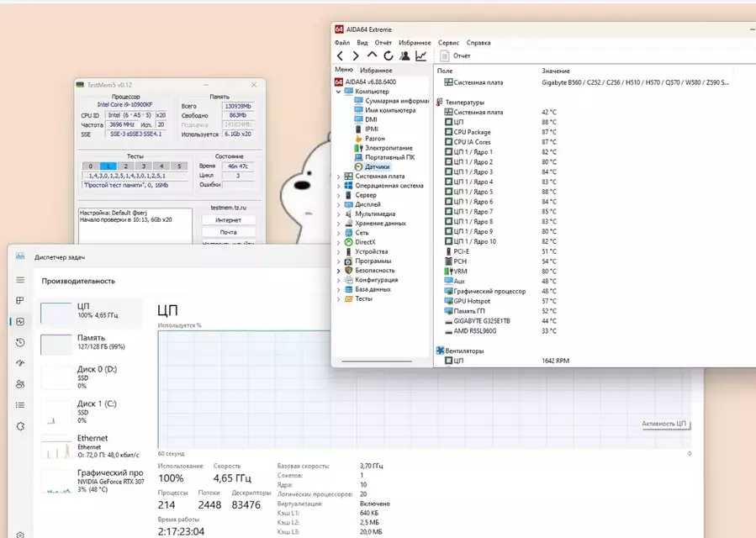Image resolution: width=756 pixels, height=538 pixels.
Task: Open the Services icon in Task Manager sidebar
Action: tap(20, 426)
